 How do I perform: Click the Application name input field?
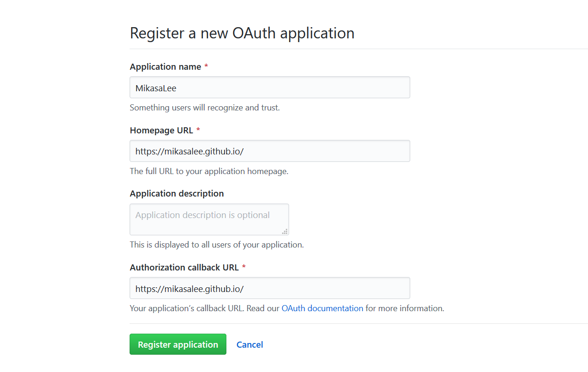269,88
